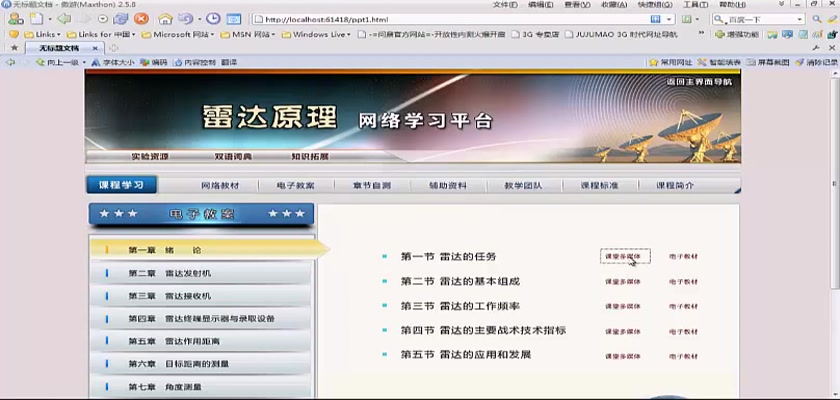This screenshot has height=400, width=840.
Task: Expand Links for 中国 bookmark folder
Action: tap(101, 34)
